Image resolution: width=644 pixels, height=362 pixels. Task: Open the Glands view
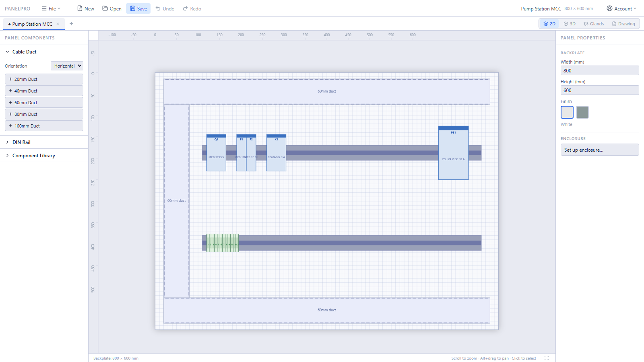pyautogui.click(x=594, y=24)
